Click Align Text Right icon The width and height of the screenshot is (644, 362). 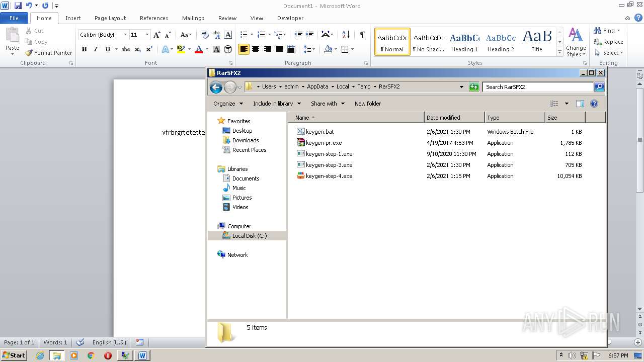point(268,49)
